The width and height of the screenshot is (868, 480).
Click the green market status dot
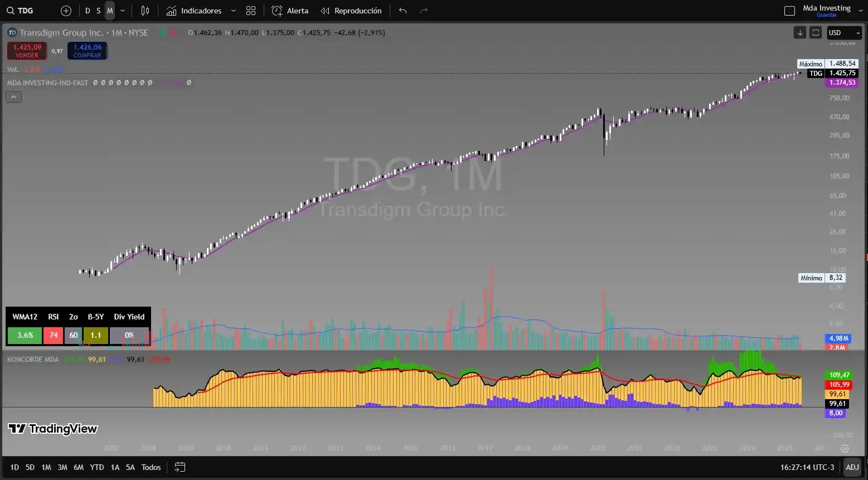point(162,33)
